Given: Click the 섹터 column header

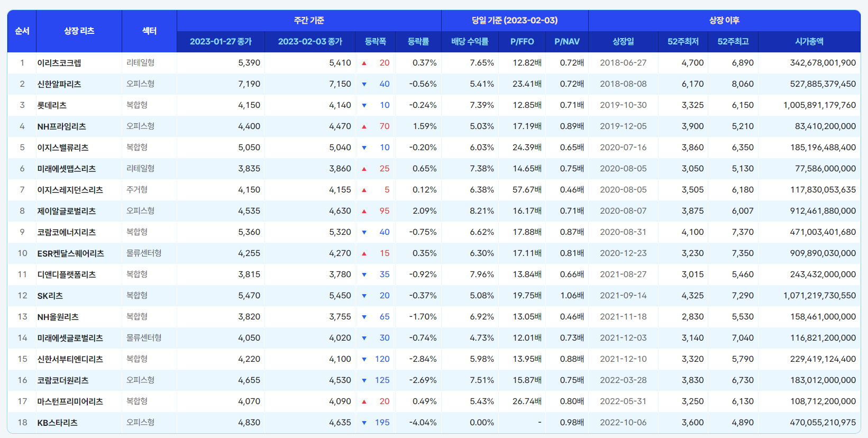Looking at the screenshot, I should (149, 31).
